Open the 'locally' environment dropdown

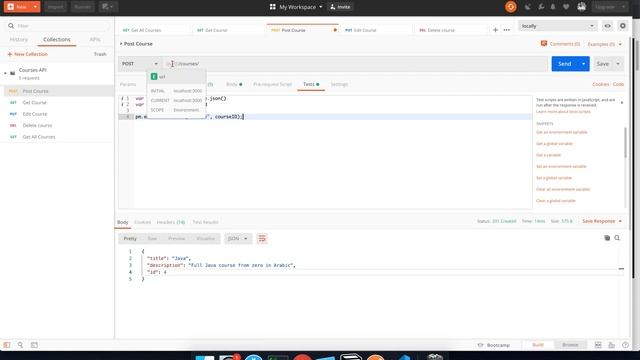pyautogui.click(x=558, y=26)
